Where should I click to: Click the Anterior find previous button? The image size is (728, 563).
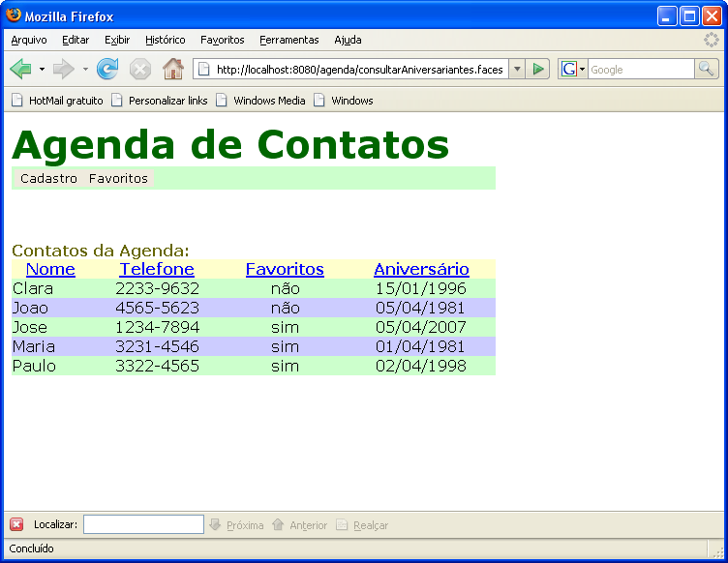300,525
